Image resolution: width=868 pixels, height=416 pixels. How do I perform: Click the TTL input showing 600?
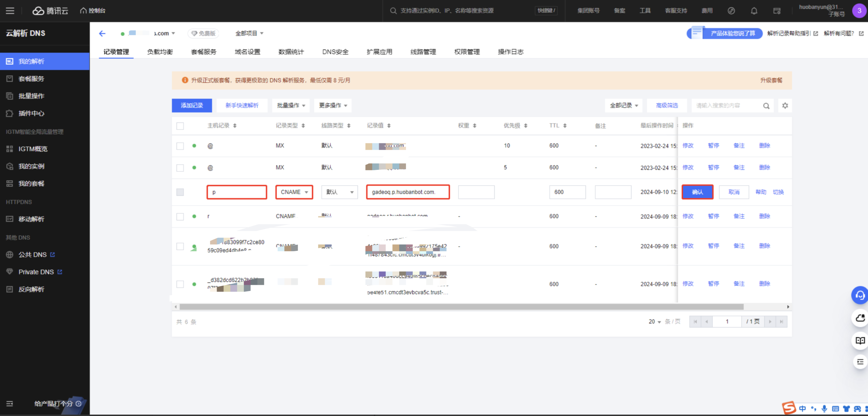(567, 192)
